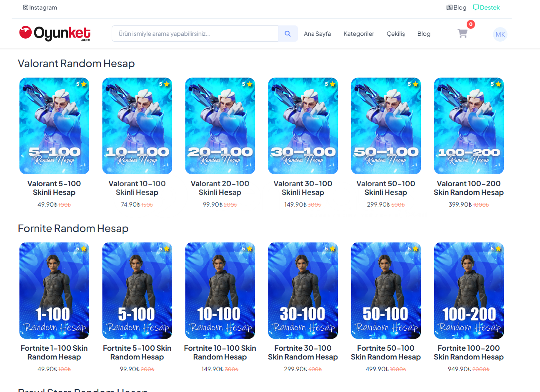Go to Ana Sayfa in navigation
The image size is (540, 392).
(317, 34)
